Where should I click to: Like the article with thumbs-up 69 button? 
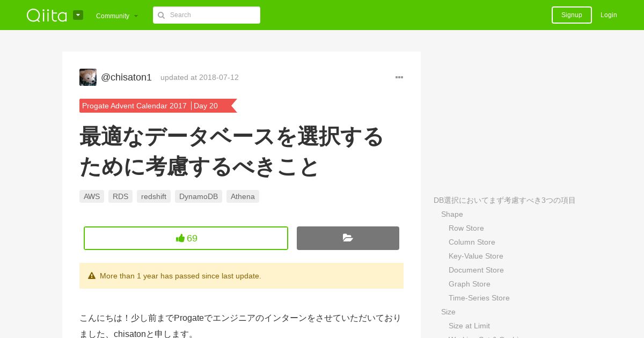click(x=186, y=238)
